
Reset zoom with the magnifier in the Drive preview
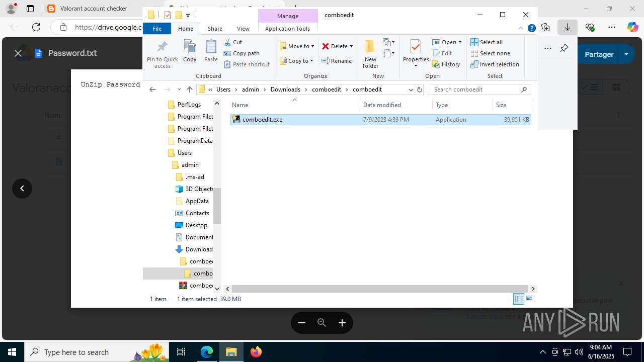322,323
